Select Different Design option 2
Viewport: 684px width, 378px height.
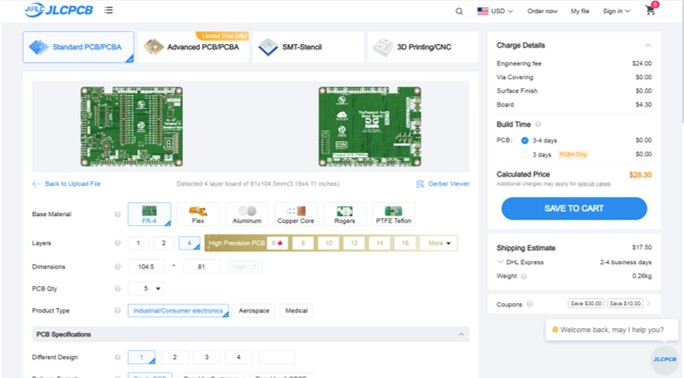174,357
